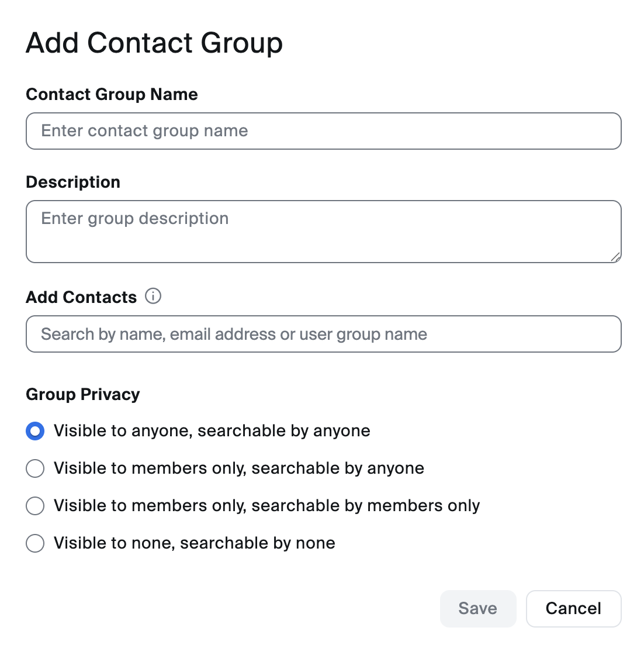Select the 'Visible to members only, searchable by anyone' radio circle
The height and width of the screenshot is (648, 644).
pos(35,468)
